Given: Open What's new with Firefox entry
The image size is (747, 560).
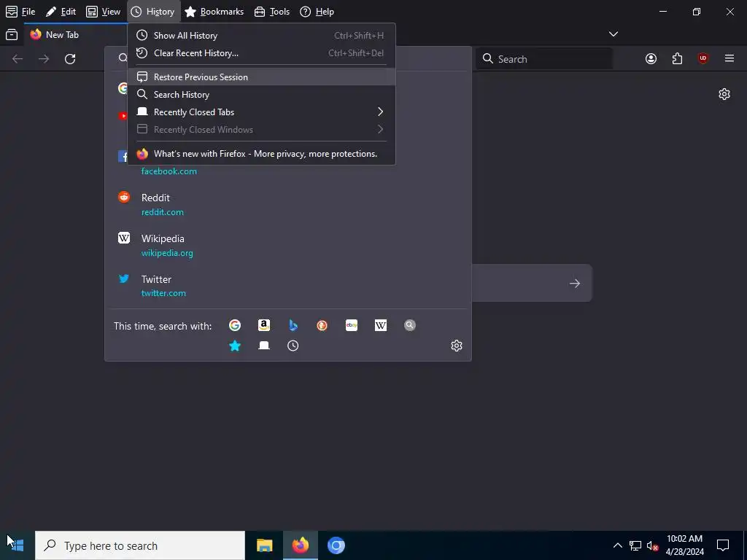Looking at the screenshot, I should [261, 154].
